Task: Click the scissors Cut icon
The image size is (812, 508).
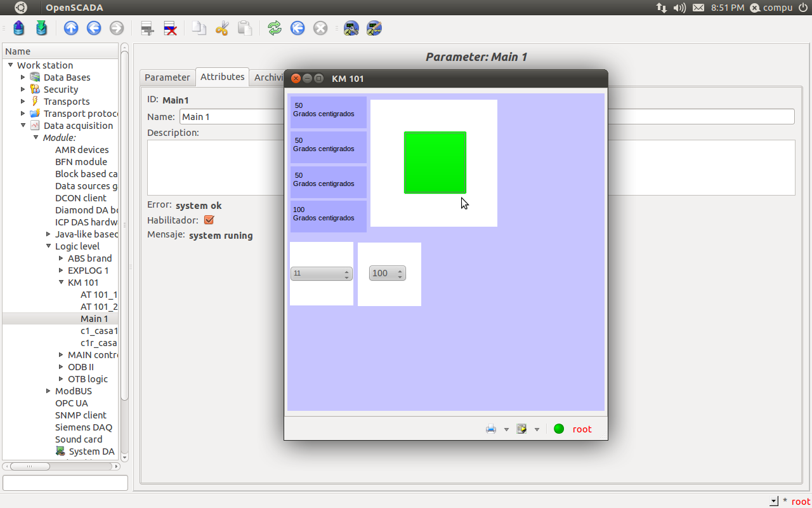Action: pos(221,28)
